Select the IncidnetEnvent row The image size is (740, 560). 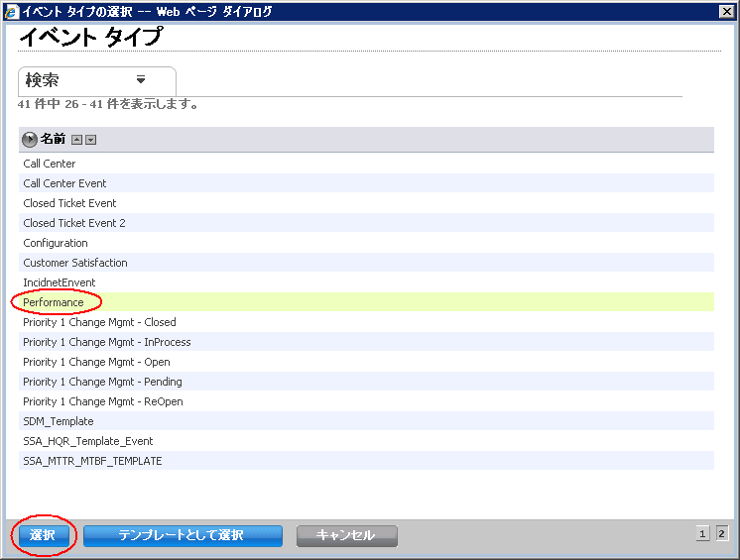pyautogui.click(x=366, y=281)
